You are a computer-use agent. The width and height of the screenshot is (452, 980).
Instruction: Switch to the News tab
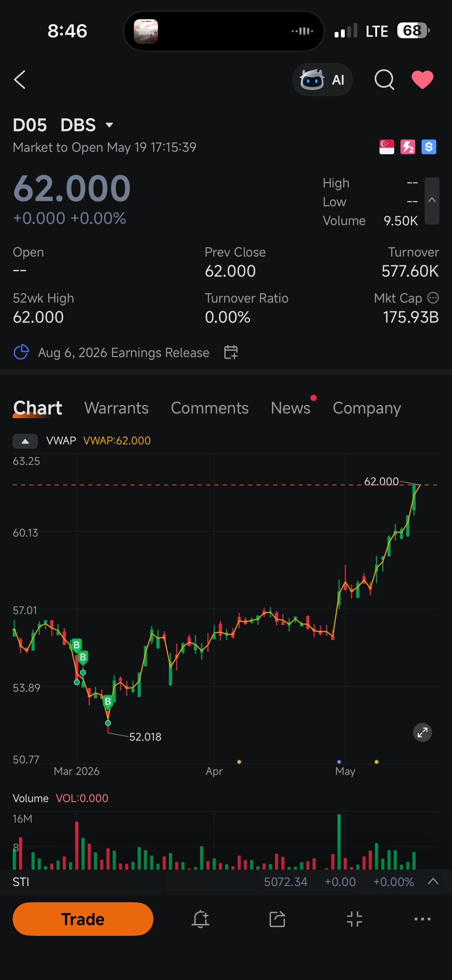pyautogui.click(x=291, y=408)
